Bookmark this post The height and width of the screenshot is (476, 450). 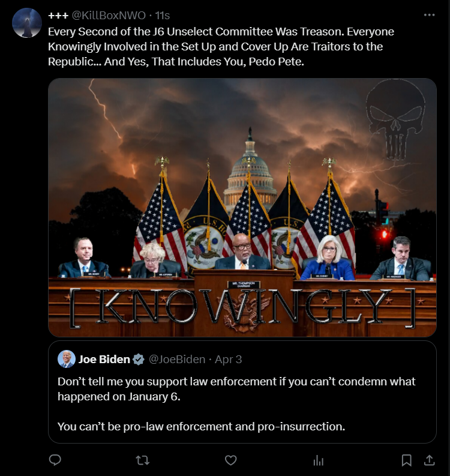(x=406, y=460)
